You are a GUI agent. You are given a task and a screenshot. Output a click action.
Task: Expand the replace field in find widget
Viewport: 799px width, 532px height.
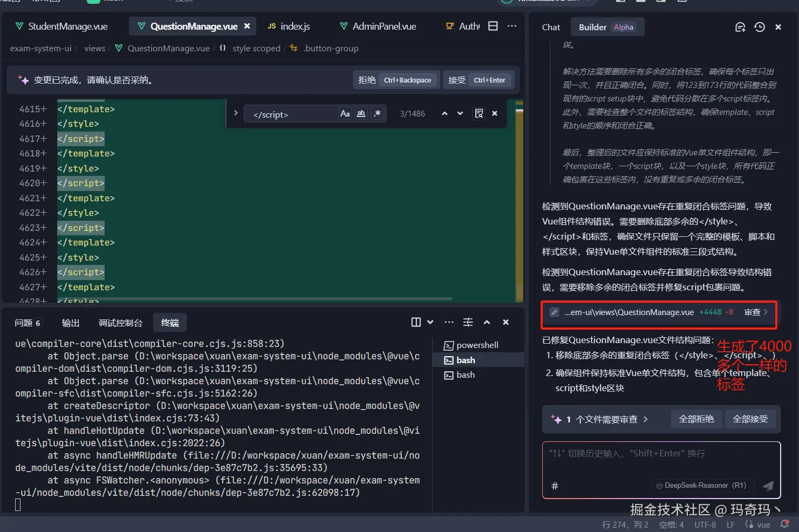pos(236,113)
